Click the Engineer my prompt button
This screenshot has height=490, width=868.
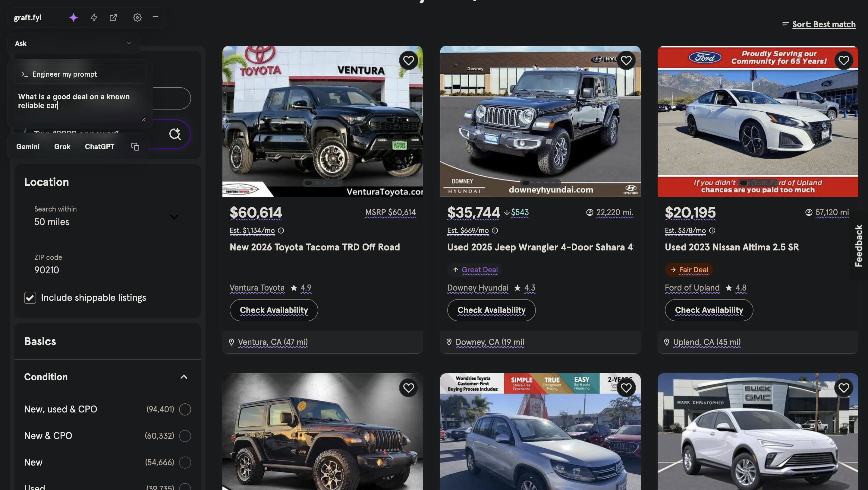click(80, 74)
